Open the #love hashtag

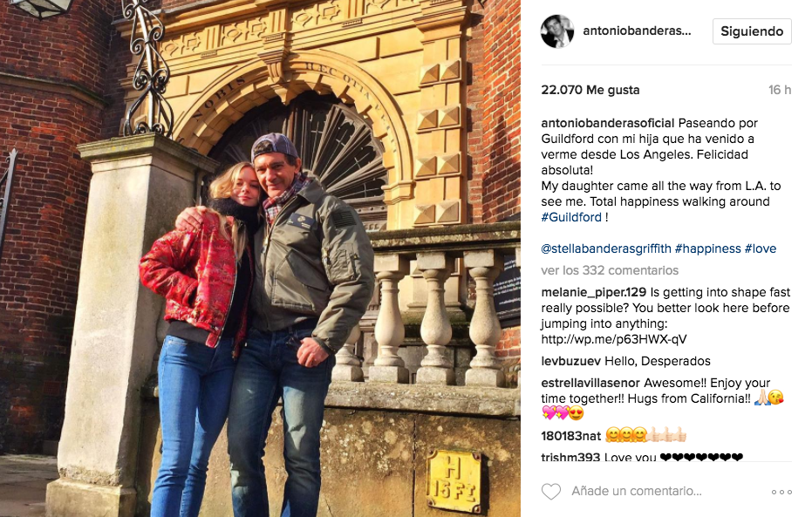pyautogui.click(x=761, y=249)
